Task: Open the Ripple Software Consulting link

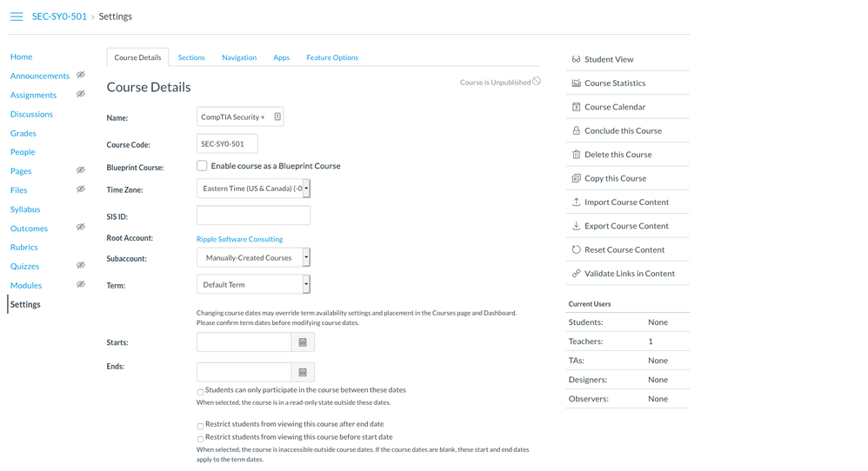Action: [x=239, y=239]
